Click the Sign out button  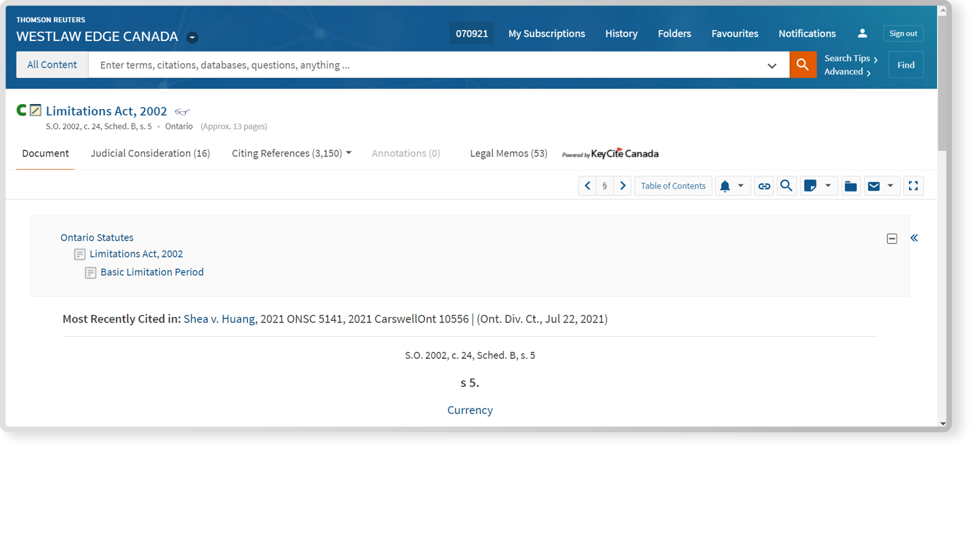click(903, 33)
